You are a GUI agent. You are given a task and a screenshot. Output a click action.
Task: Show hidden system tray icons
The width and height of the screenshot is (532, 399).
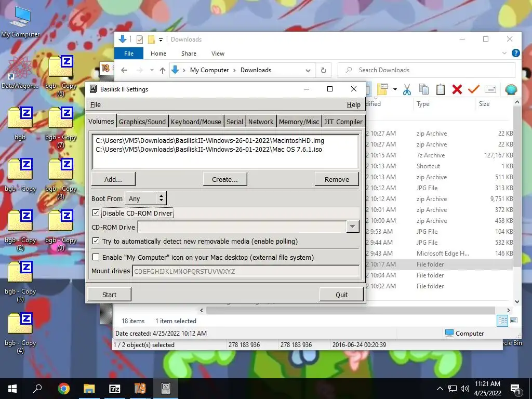click(x=440, y=389)
